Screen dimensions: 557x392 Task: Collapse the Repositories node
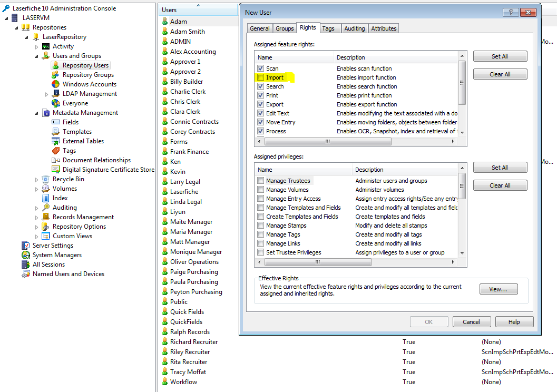[16, 28]
